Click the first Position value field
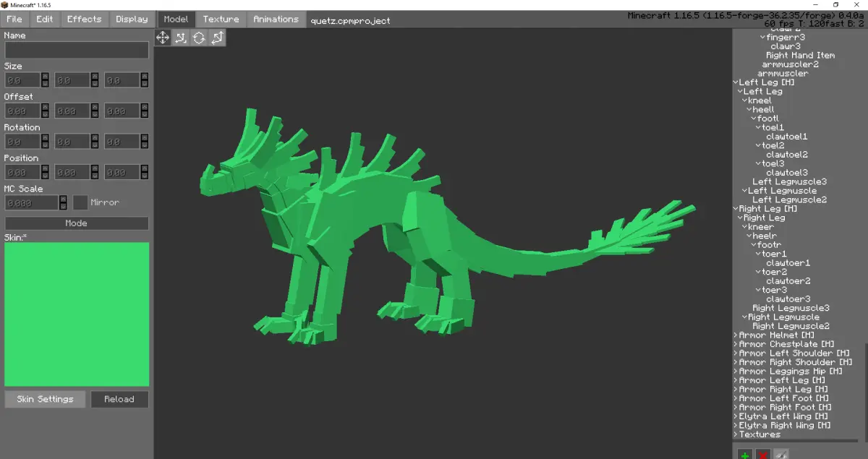 [x=22, y=173]
